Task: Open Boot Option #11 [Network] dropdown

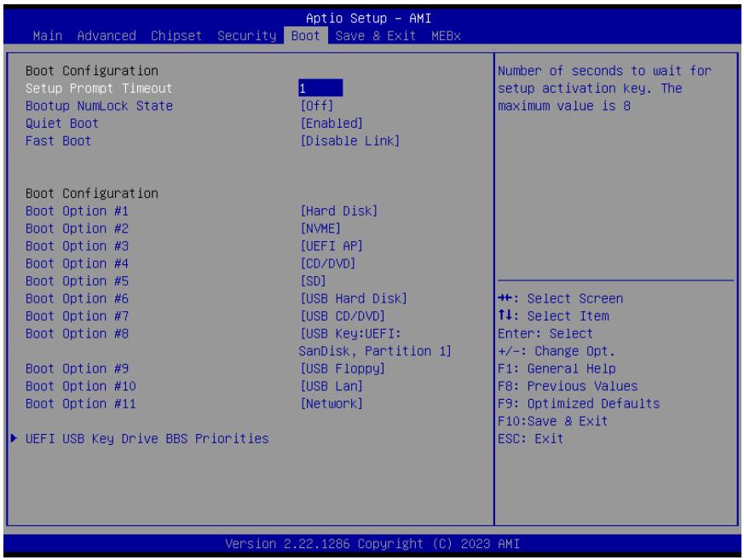Action: click(x=332, y=403)
